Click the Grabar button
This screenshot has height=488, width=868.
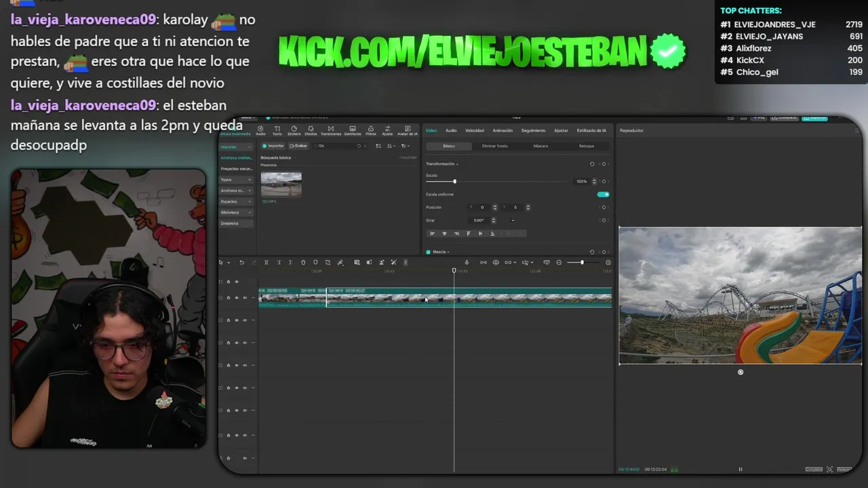pyautogui.click(x=298, y=146)
